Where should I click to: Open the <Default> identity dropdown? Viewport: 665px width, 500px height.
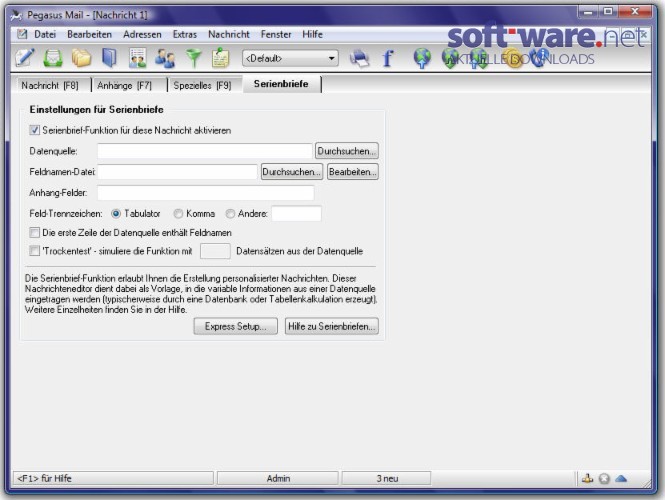pyautogui.click(x=290, y=58)
